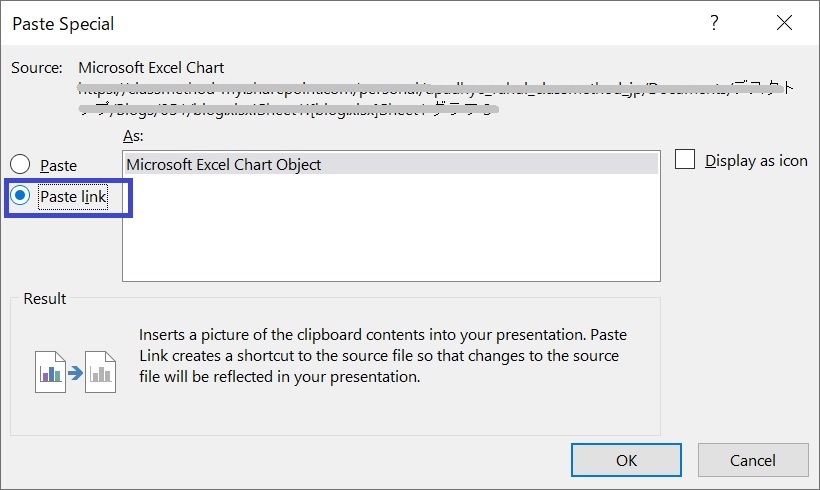The width and height of the screenshot is (820, 490).
Task: Click the question mark help icon
Action: (x=714, y=22)
